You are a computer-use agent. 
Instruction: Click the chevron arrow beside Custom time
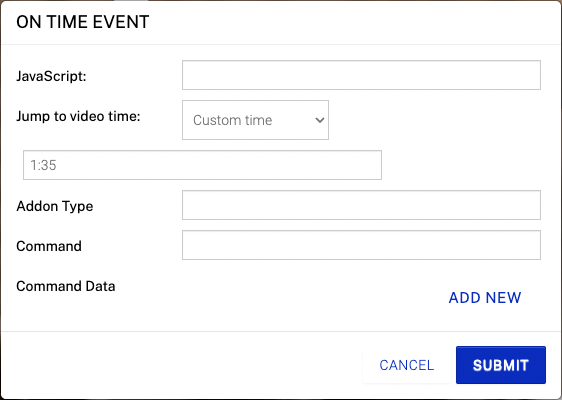(320, 120)
